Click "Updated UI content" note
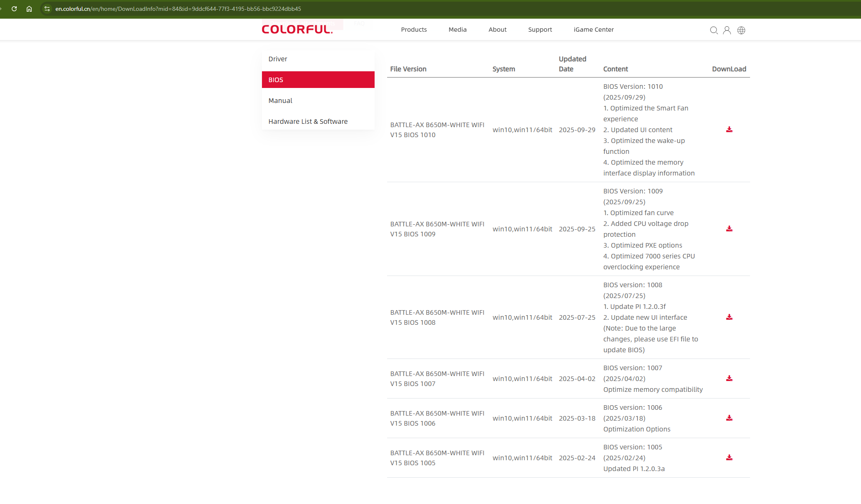 (638, 130)
